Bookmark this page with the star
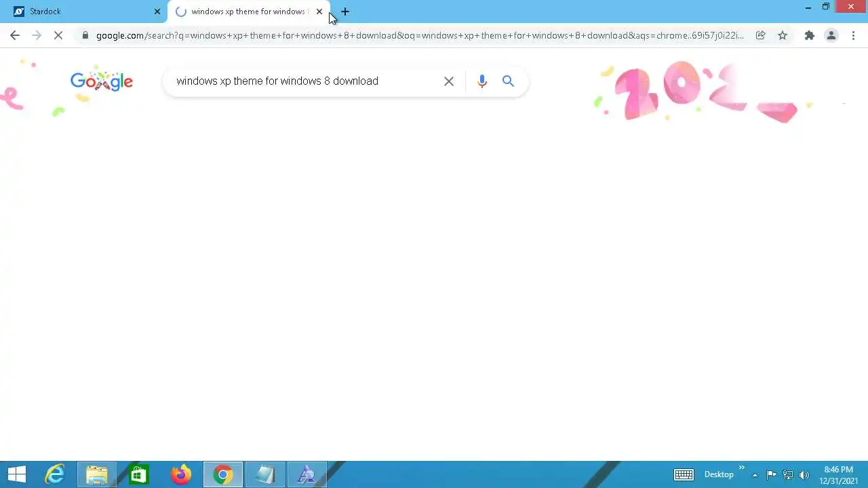The image size is (868, 488). point(783,35)
